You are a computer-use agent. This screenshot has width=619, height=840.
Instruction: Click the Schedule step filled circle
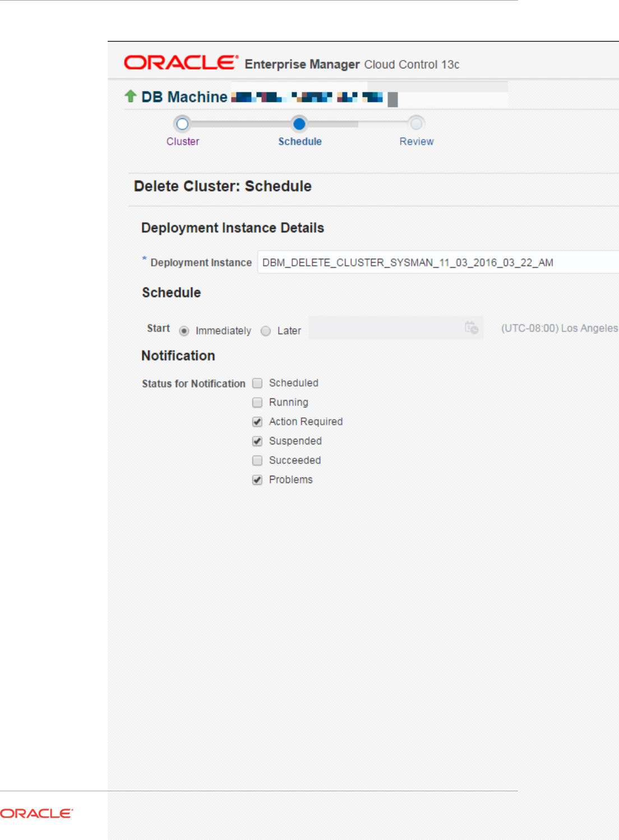299,123
